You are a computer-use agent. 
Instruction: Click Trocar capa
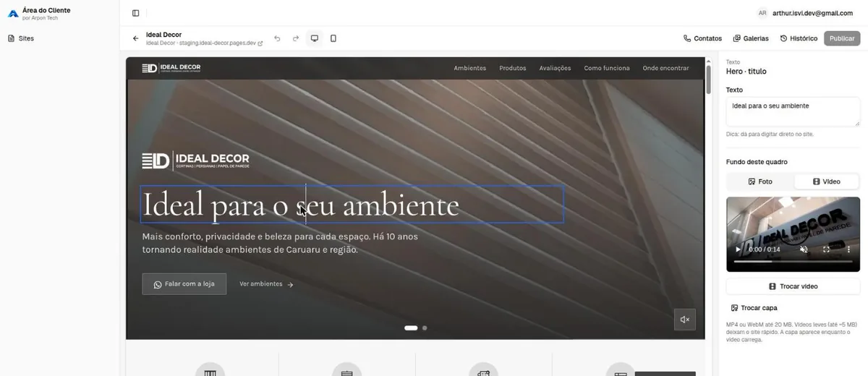click(754, 308)
